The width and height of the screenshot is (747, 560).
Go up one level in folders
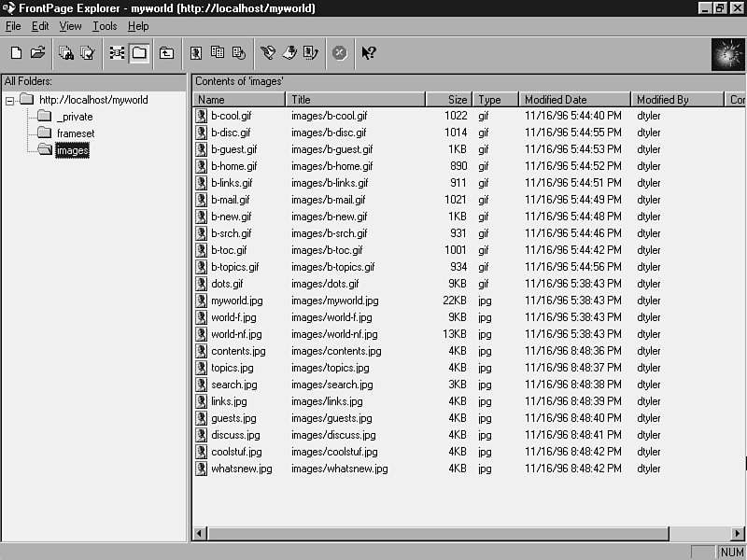[x=166, y=53]
